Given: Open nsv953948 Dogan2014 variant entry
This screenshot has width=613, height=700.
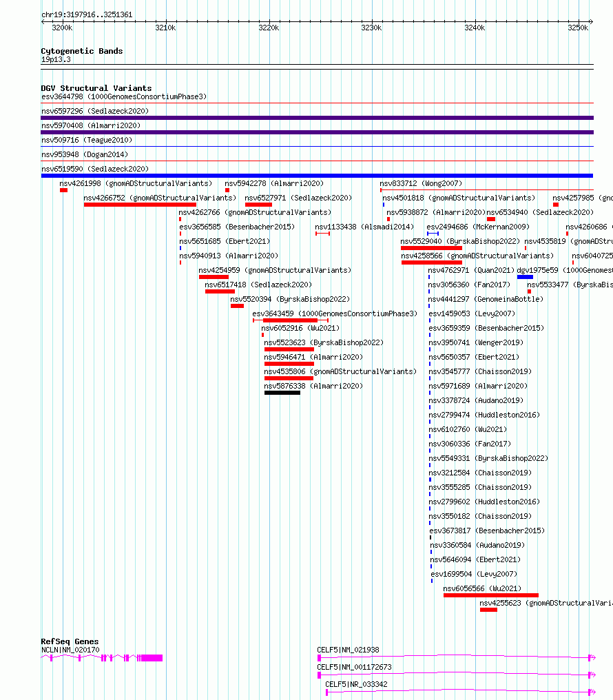Looking at the screenshot, I should pos(85,154).
